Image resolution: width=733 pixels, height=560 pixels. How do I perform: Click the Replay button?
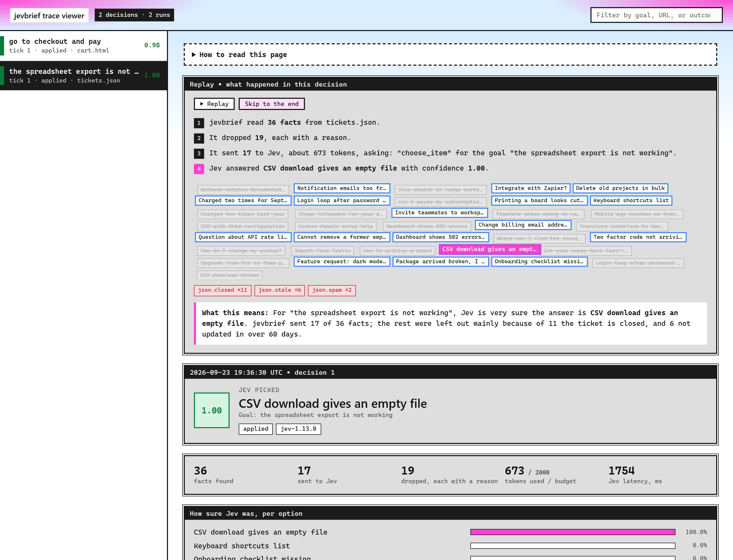[x=214, y=104]
